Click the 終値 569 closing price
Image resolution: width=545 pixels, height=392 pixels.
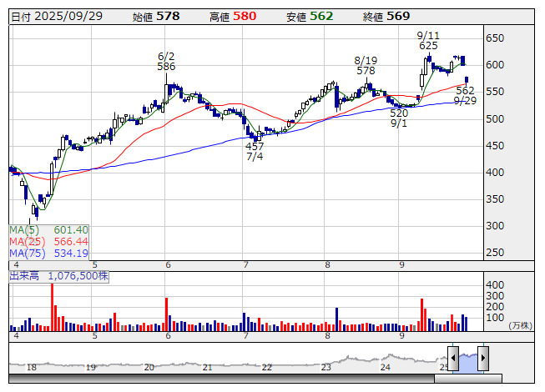point(386,17)
